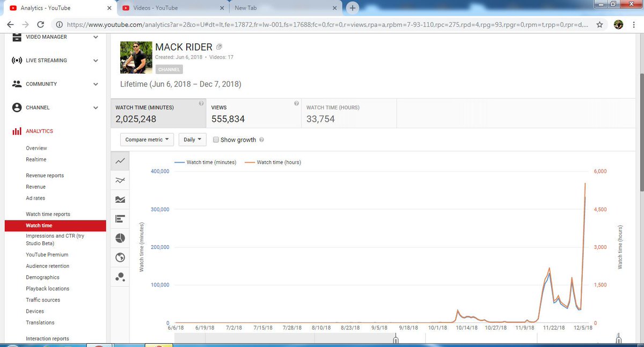
Task: Open the YouTube Premium report
Action: coord(47,255)
